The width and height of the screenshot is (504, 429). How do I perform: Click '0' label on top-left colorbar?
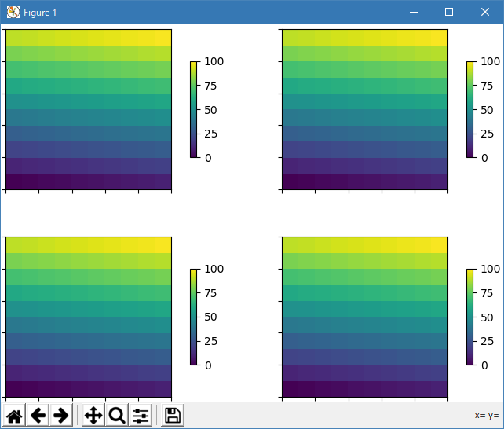tap(208, 158)
